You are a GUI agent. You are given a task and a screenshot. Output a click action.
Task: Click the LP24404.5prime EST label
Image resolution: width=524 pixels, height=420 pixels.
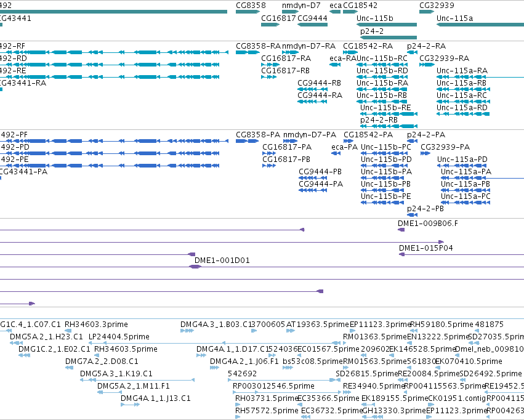(x=119, y=337)
